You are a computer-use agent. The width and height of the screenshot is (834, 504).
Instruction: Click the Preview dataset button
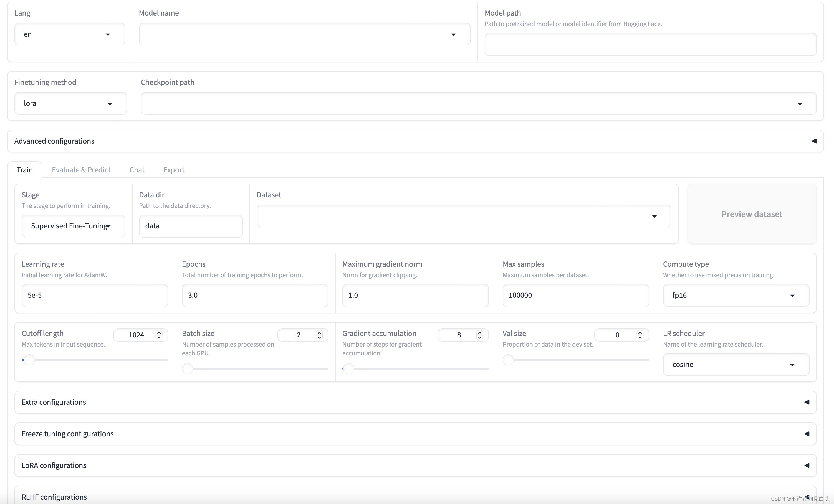click(752, 214)
